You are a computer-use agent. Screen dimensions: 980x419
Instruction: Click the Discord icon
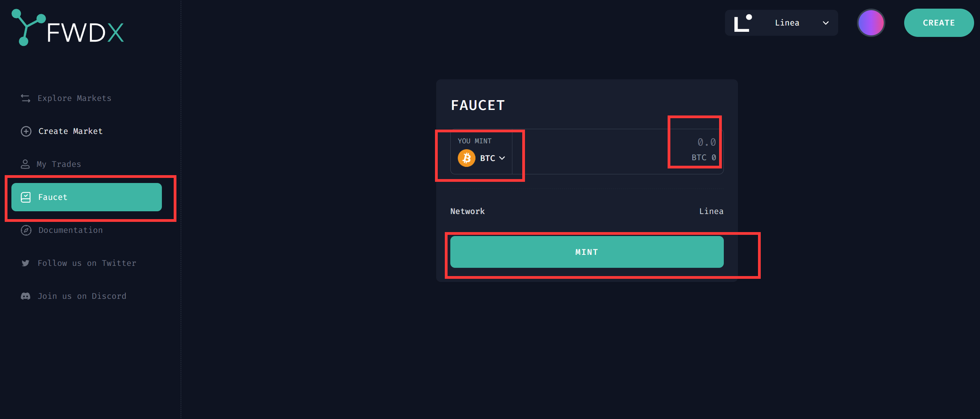click(x=26, y=296)
